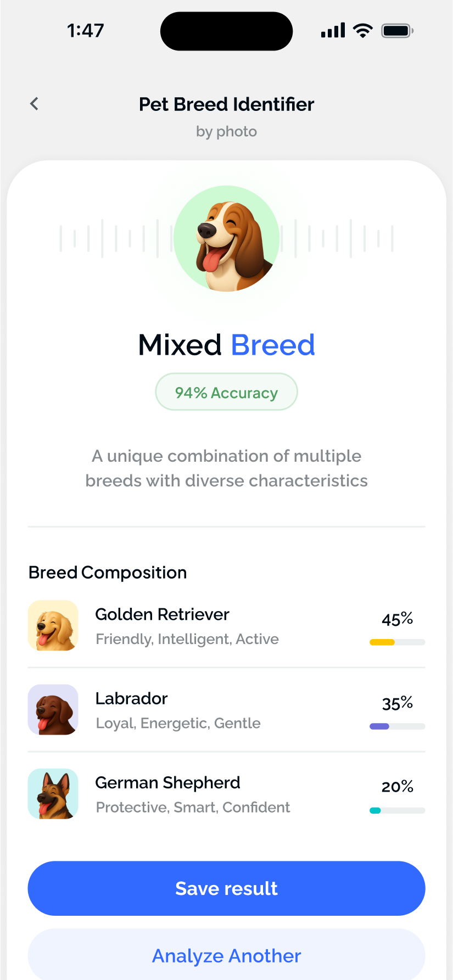The width and height of the screenshot is (453, 980).
Task: Select the German Shepherd breed name
Action: click(x=167, y=782)
